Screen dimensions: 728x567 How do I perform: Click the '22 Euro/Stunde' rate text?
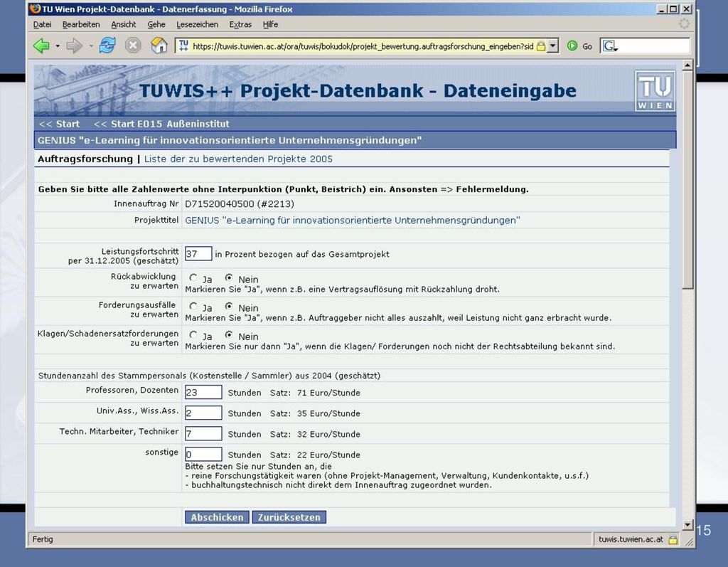[328, 455]
